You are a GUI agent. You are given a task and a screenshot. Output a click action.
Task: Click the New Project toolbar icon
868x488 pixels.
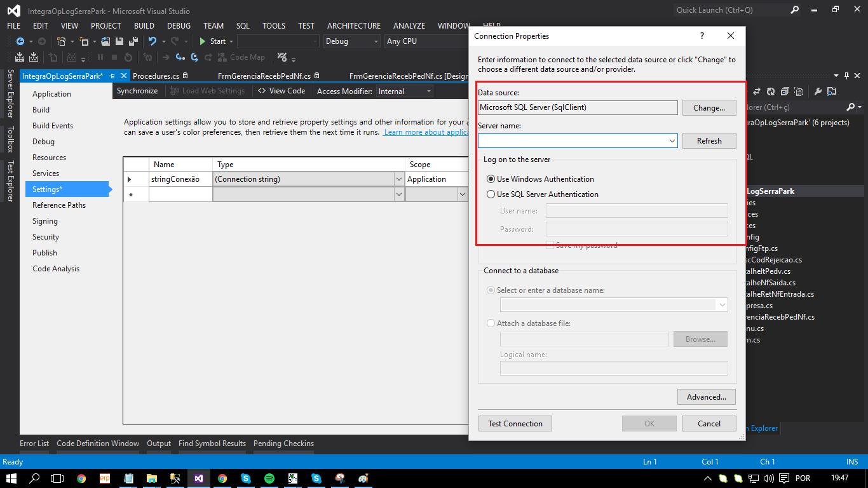[62, 41]
